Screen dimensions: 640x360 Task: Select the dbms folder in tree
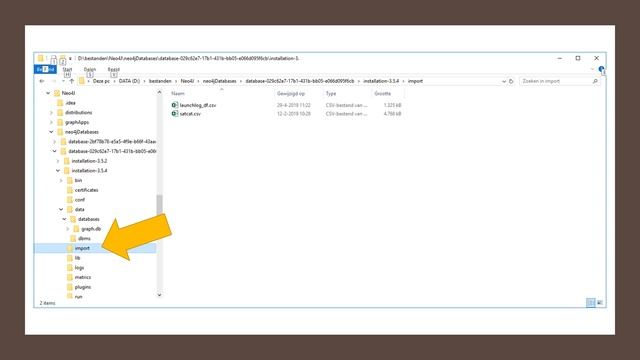84,239
